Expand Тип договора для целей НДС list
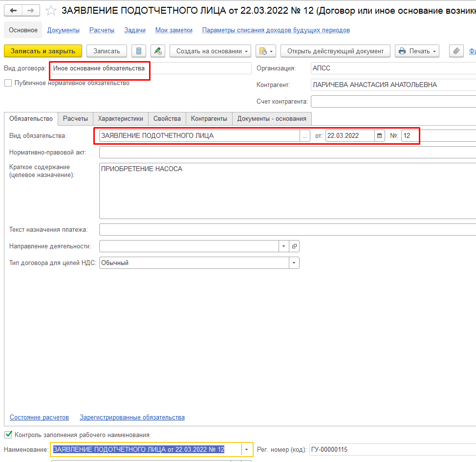Image resolution: width=476 pixels, height=462 pixels. point(294,263)
